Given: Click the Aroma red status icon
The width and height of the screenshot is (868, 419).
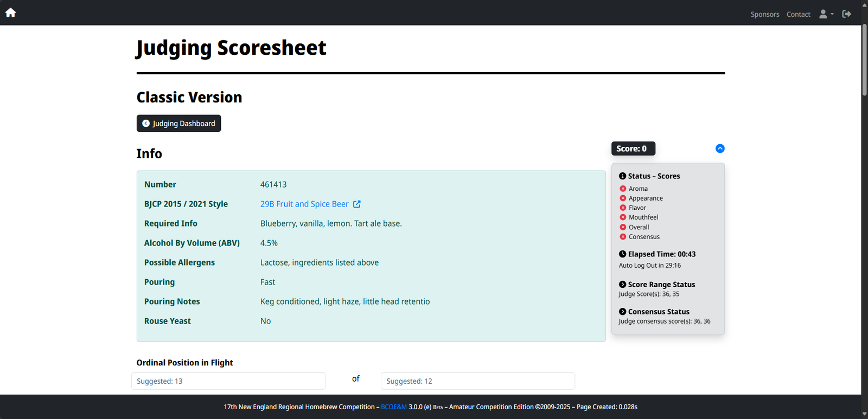Looking at the screenshot, I should coord(623,189).
